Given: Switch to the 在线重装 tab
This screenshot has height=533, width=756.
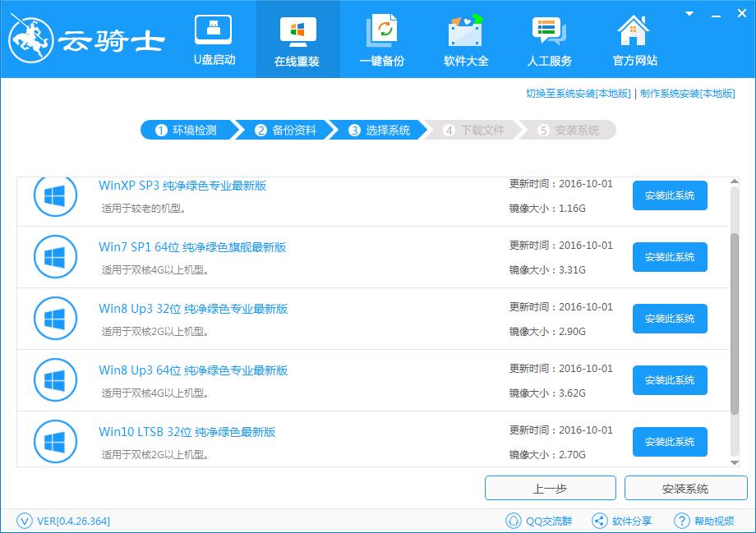Looking at the screenshot, I should [297, 37].
